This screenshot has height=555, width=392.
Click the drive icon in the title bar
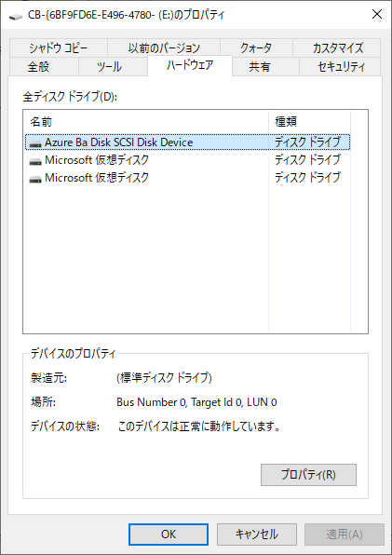tap(16, 16)
